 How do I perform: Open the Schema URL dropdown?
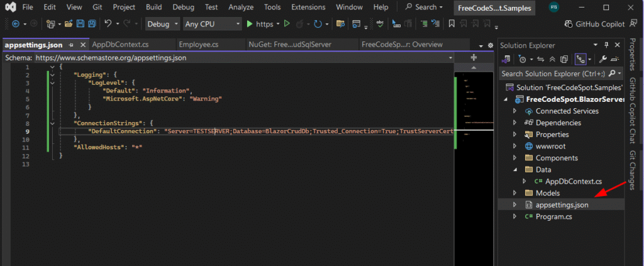[x=450, y=58]
